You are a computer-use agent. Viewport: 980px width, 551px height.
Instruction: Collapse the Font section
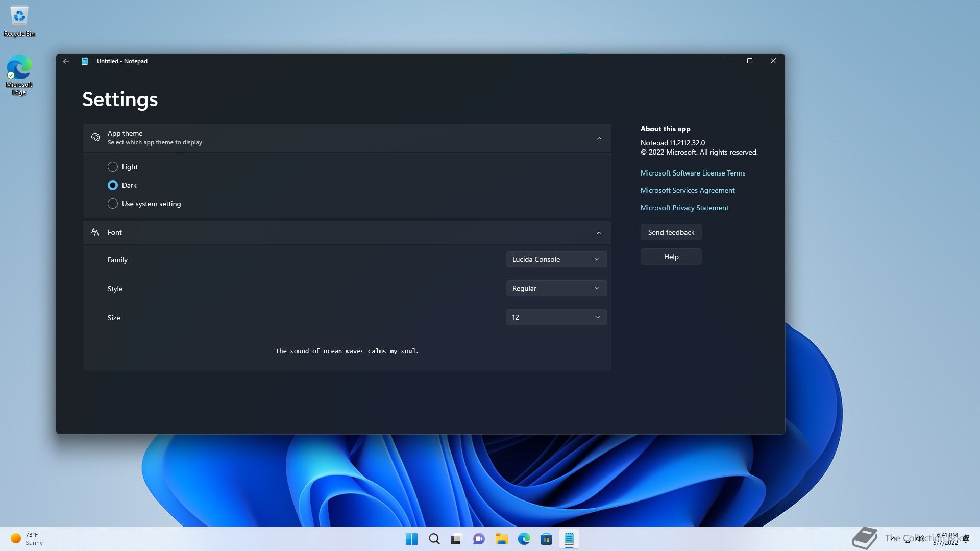coord(599,233)
